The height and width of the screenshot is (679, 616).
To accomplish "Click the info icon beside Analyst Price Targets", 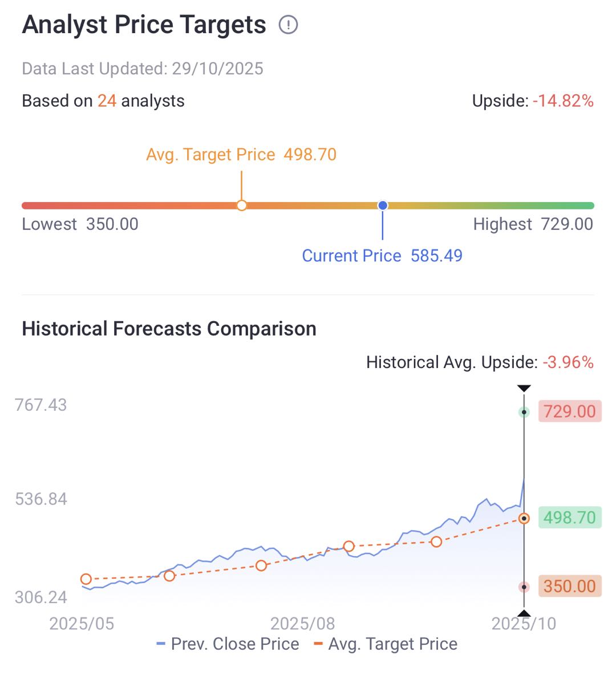I will [289, 25].
